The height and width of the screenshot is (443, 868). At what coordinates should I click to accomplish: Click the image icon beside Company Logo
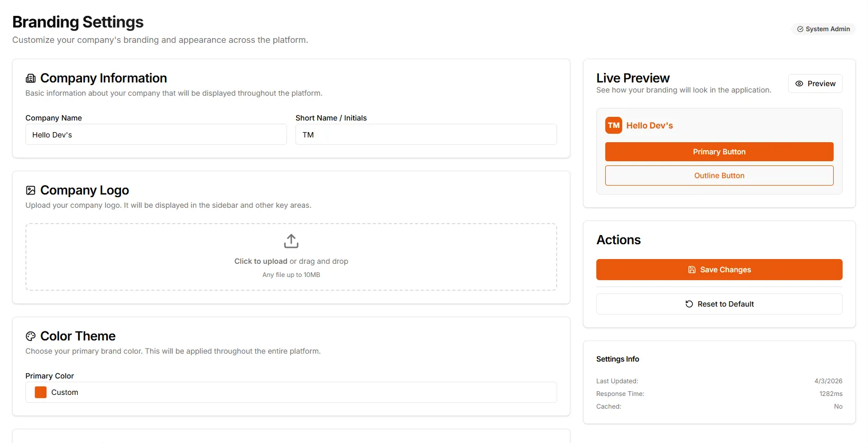(x=31, y=190)
